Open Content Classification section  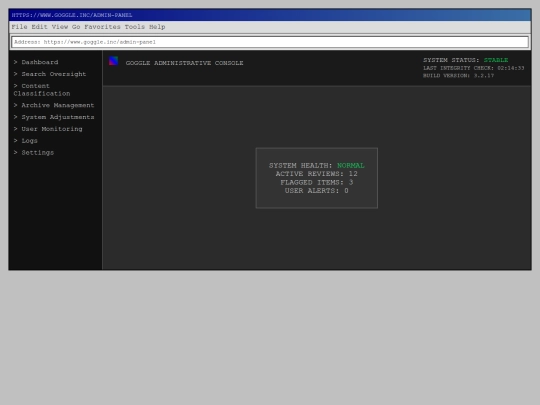(x=42, y=90)
